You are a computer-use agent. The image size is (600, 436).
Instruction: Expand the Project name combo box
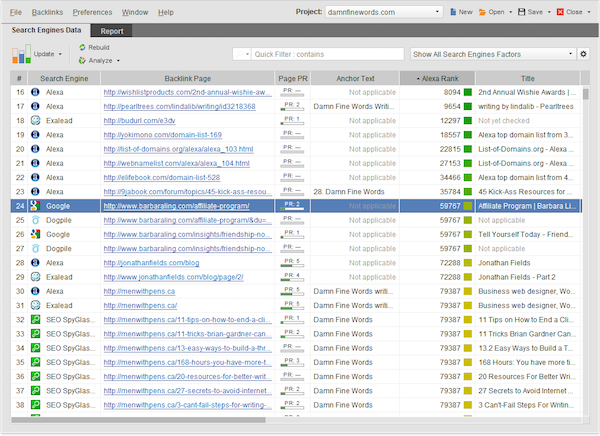click(438, 12)
